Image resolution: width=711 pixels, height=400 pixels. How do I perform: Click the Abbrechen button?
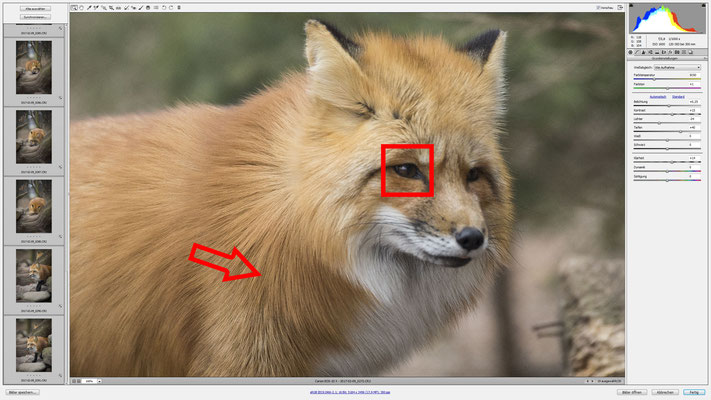pyautogui.click(x=665, y=392)
